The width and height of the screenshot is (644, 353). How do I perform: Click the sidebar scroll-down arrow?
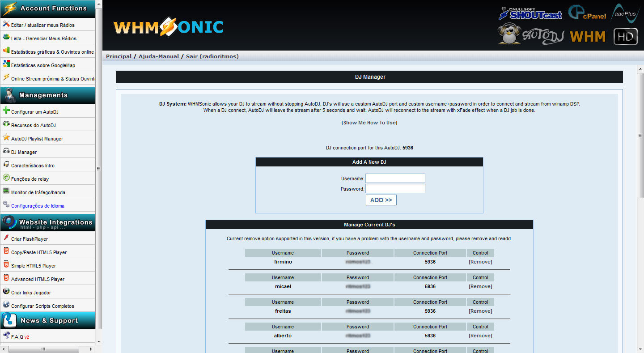pos(99,342)
